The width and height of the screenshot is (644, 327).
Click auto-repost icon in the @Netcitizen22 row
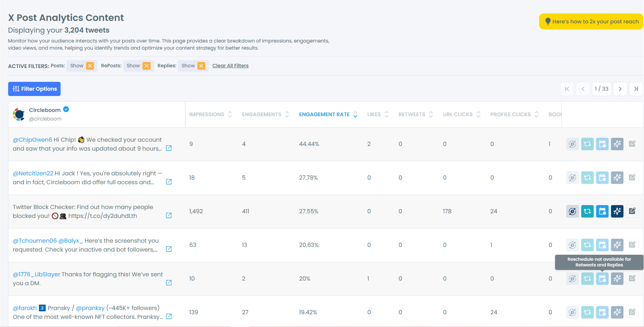pyautogui.click(x=572, y=177)
